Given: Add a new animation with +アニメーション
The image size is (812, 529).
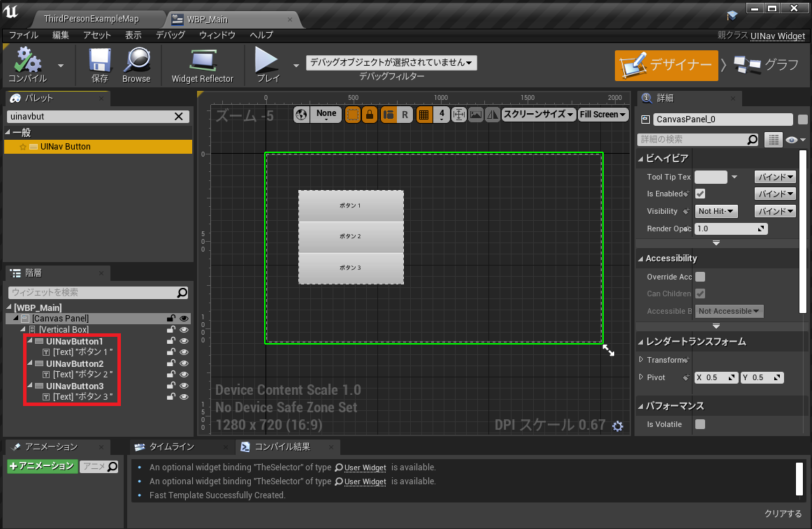Looking at the screenshot, I should click(43, 466).
